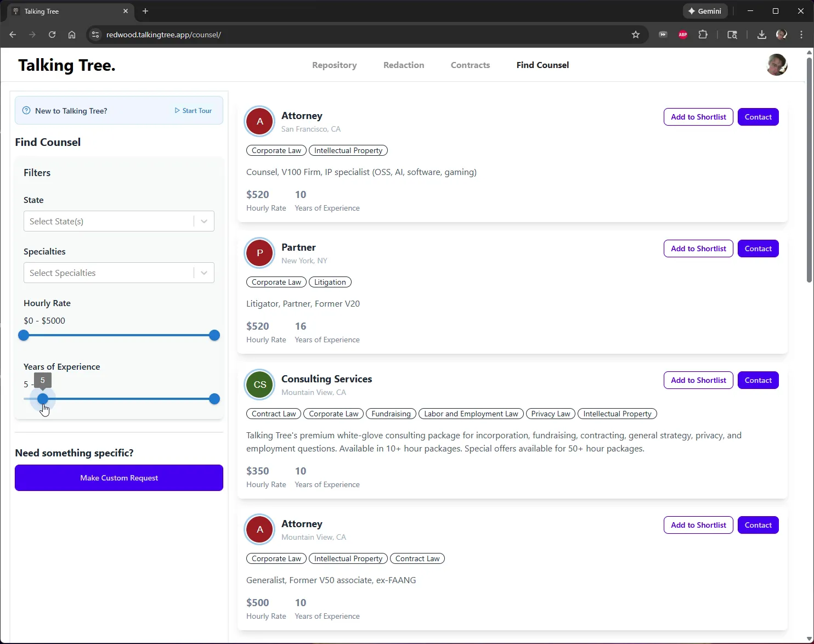Click Make Custom Request button
The width and height of the screenshot is (814, 644).
119,478
